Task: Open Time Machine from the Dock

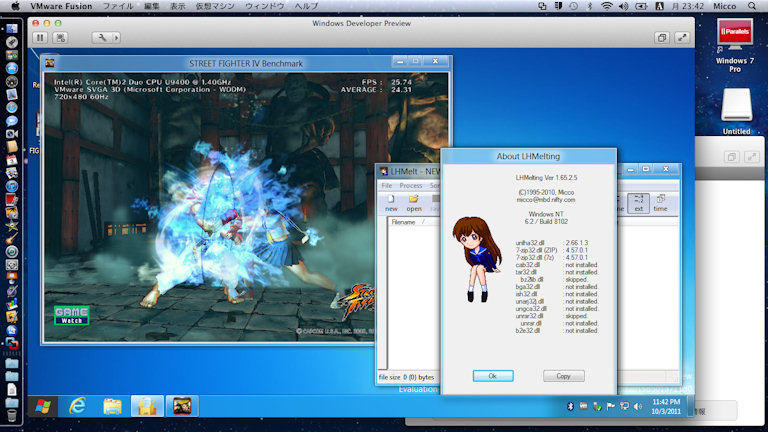Action: click(12, 252)
